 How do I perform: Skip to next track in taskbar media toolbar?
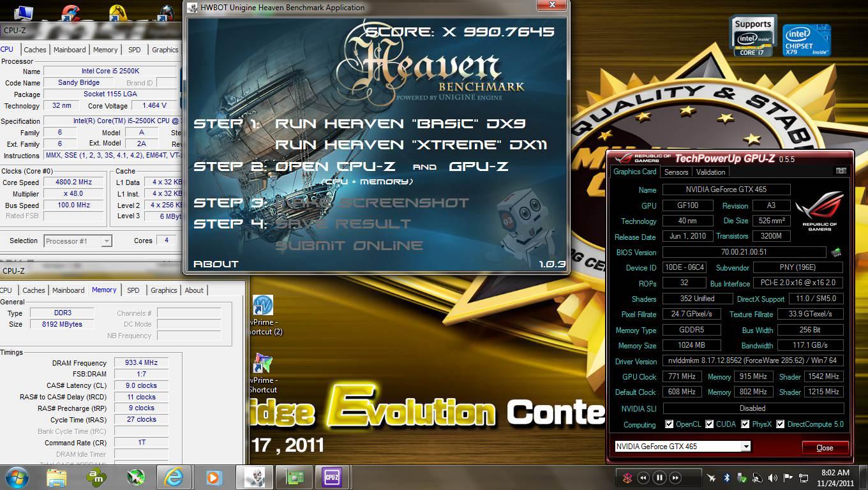(675, 477)
